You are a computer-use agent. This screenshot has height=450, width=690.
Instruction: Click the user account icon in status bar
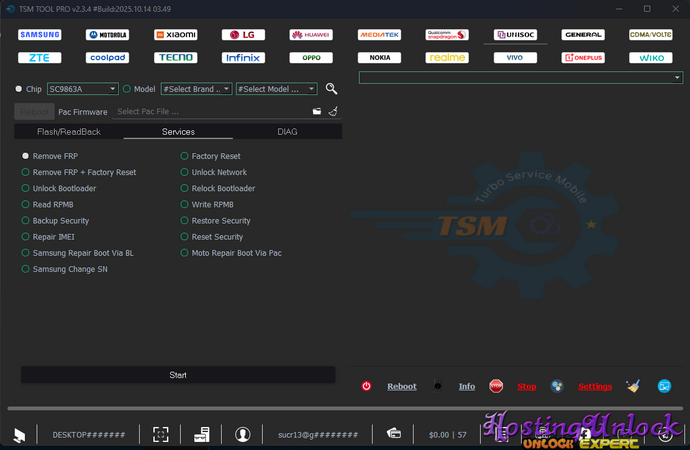click(x=242, y=434)
